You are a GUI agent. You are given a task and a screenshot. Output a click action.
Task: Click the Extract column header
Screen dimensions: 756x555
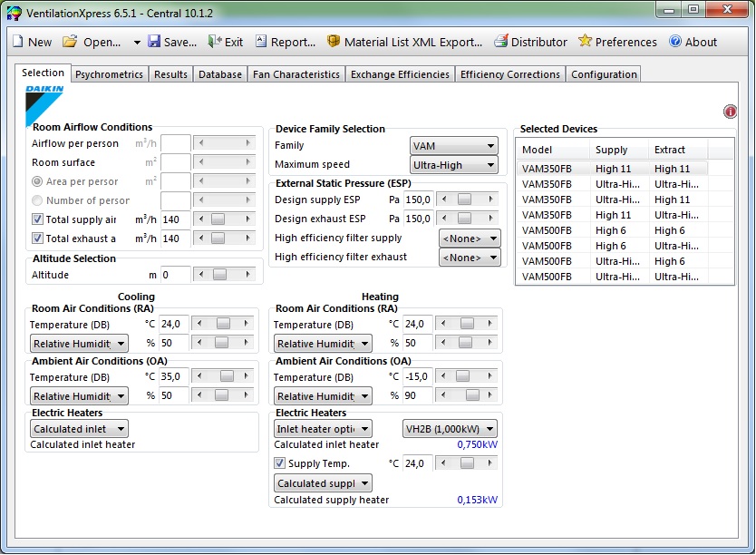point(677,150)
